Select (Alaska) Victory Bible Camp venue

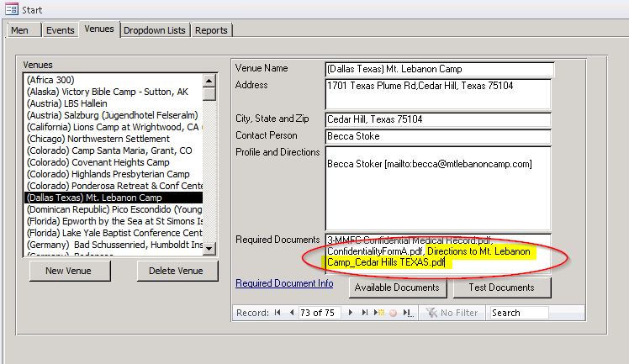(114, 92)
